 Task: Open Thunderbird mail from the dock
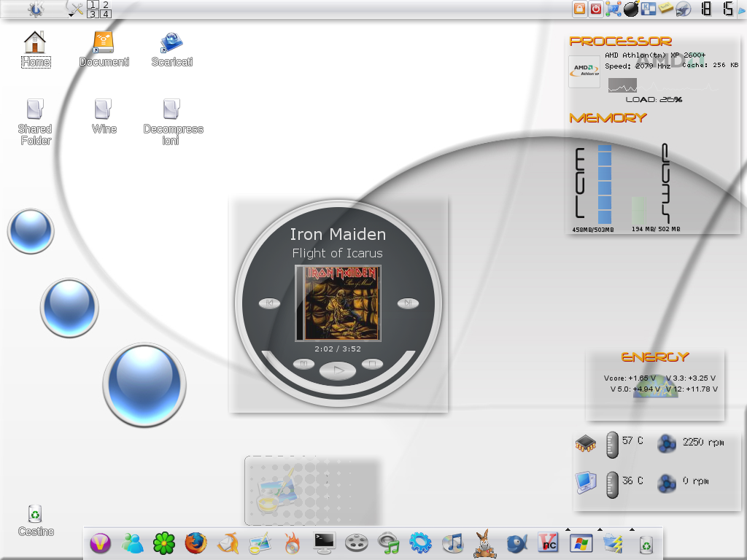228,543
